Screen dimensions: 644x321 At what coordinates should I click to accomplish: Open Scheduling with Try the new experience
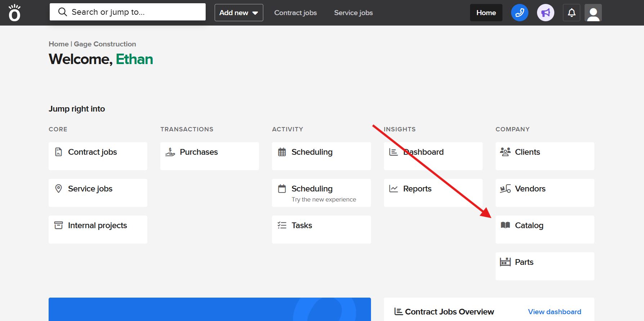coord(321,193)
